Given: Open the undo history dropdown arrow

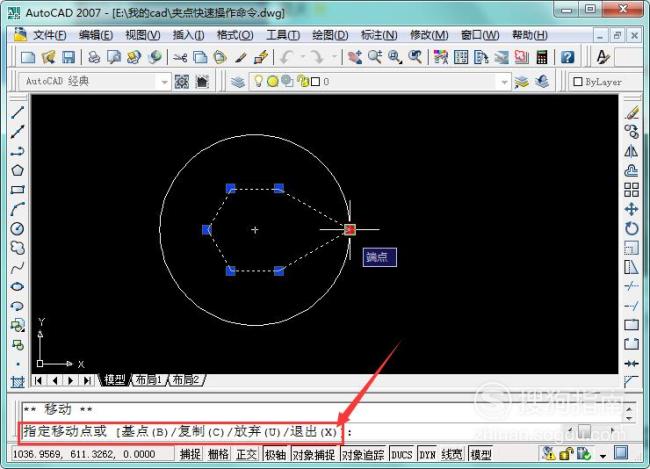Looking at the screenshot, I should [x=303, y=57].
